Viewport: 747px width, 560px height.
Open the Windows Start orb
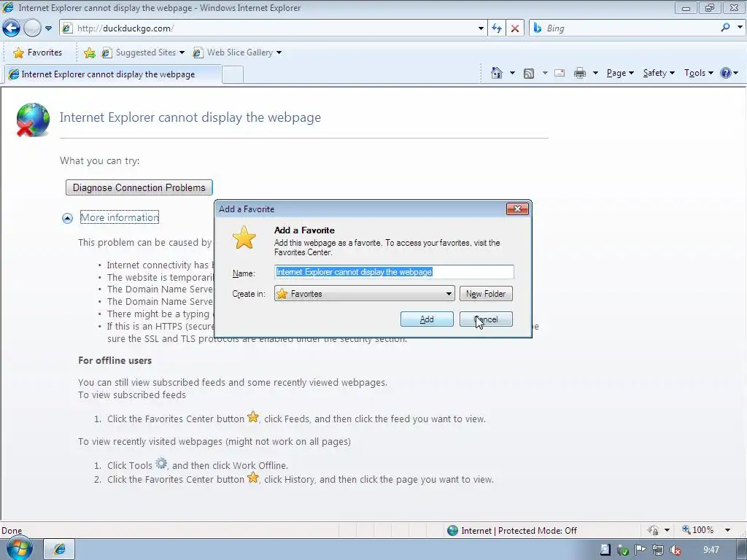(x=18, y=548)
